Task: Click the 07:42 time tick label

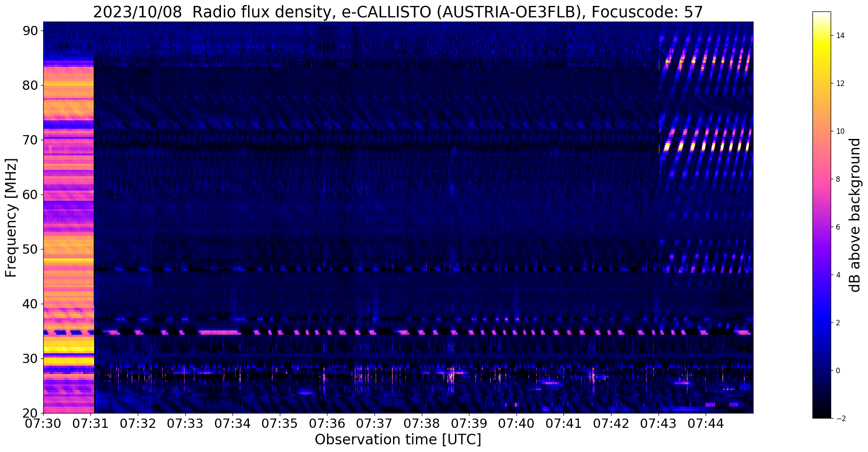Action: pyautogui.click(x=611, y=423)
